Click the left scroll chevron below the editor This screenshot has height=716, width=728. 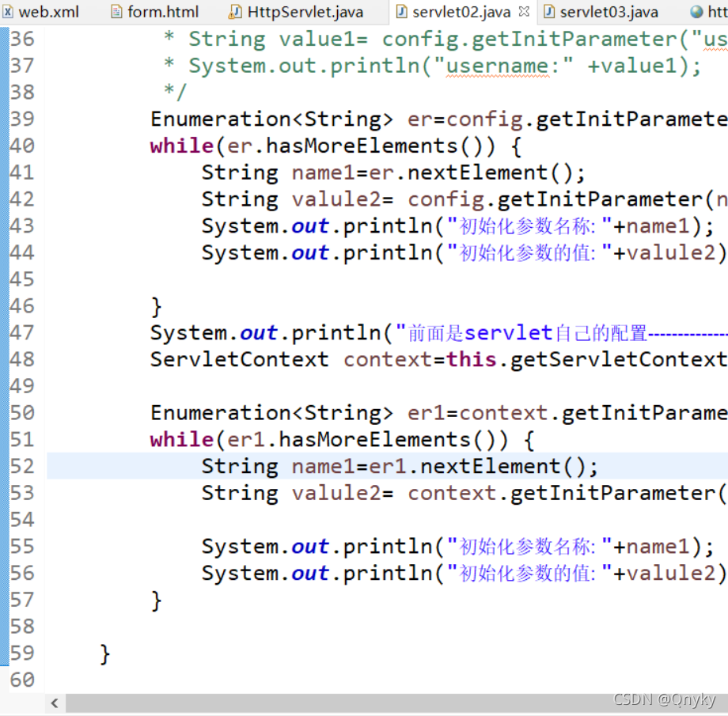(x=54, y=703)
